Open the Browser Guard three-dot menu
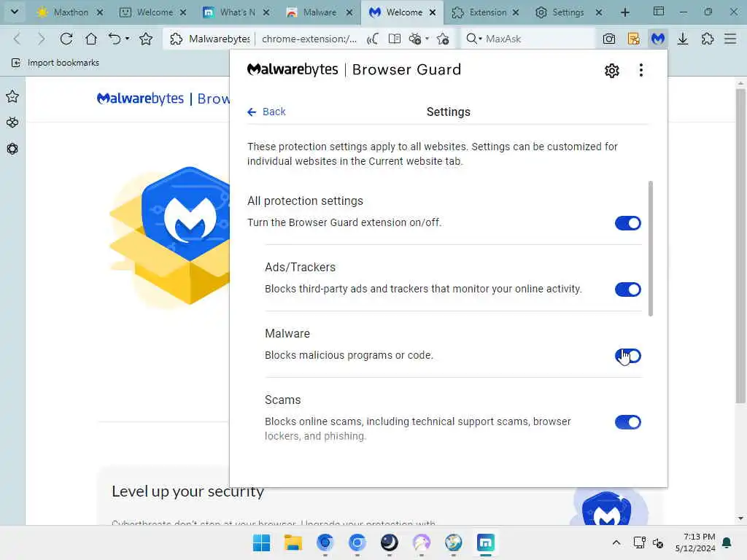The height and width of the screenshot is (560, 747). click(641, 71)
